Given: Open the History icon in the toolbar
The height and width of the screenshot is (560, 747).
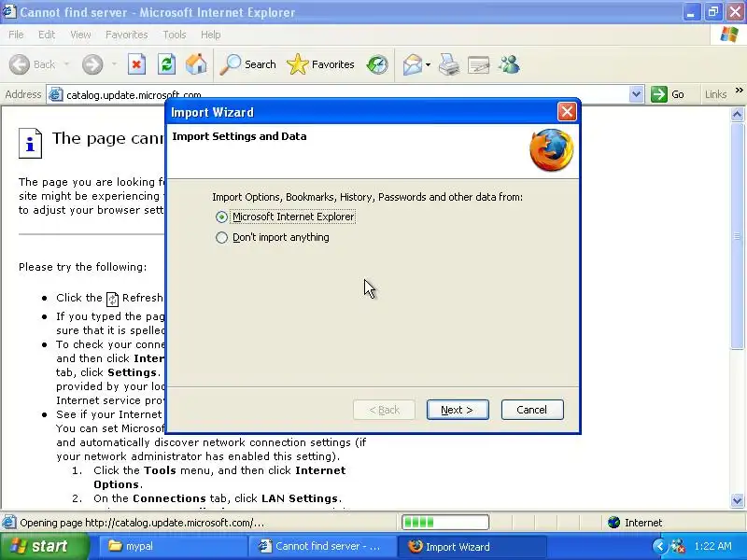Looking at the screenshot, I should (x=377, y=64).
